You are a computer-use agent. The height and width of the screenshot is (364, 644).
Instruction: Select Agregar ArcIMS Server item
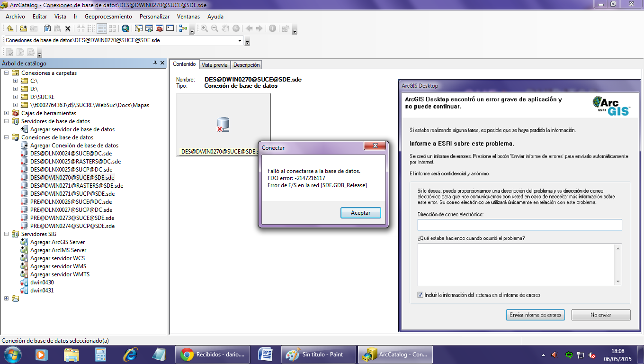(58, 250)
